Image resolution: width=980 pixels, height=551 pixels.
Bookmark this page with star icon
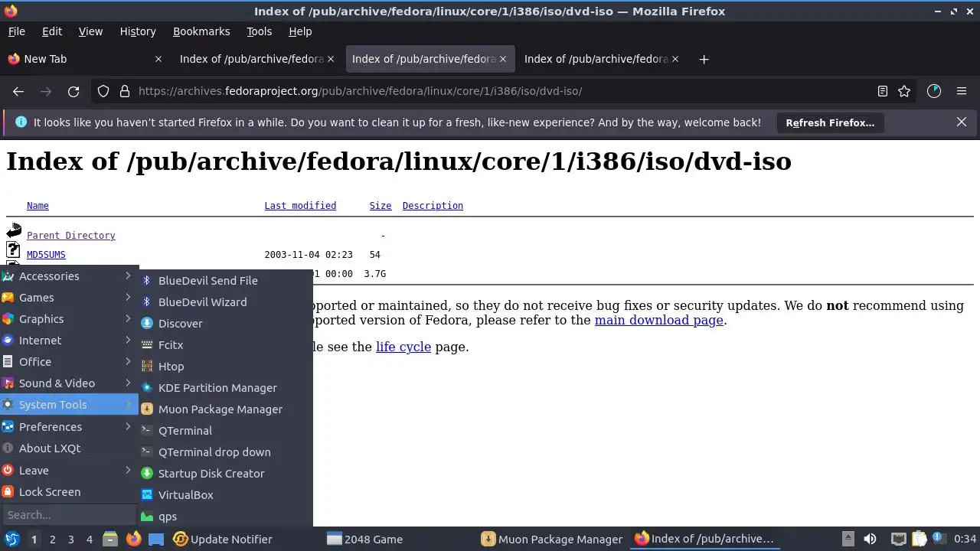[904, 91]
